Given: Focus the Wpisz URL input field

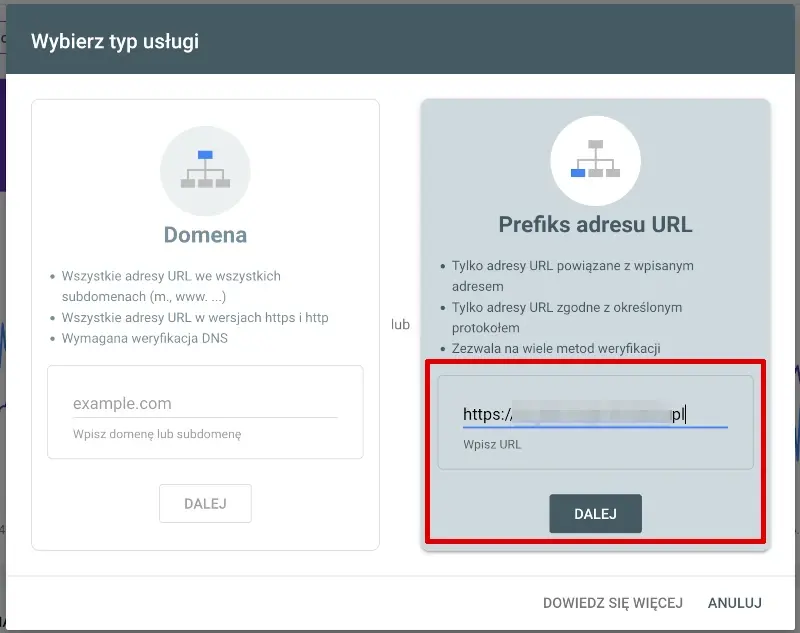Looking at the screenshot, I should click(x=595, y=412).
